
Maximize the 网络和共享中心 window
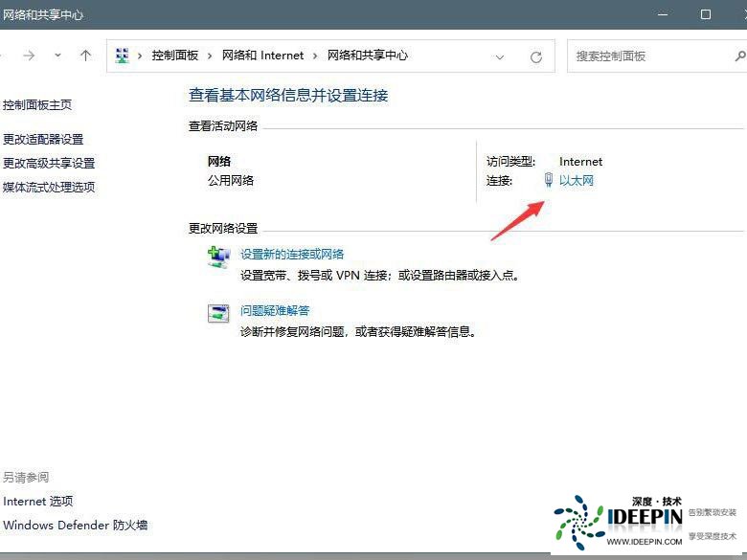(x=706, y=14)
